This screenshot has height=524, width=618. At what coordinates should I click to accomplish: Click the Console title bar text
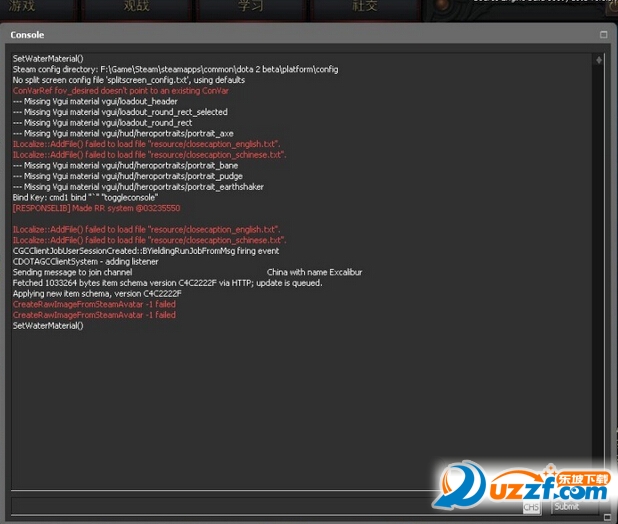(27, 35)
